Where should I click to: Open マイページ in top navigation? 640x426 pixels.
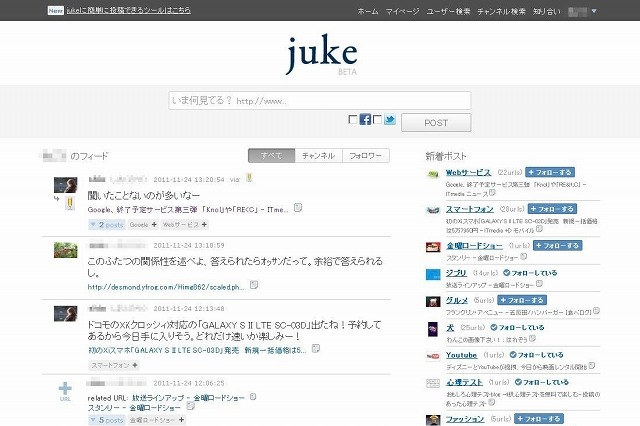coord(402,11)
